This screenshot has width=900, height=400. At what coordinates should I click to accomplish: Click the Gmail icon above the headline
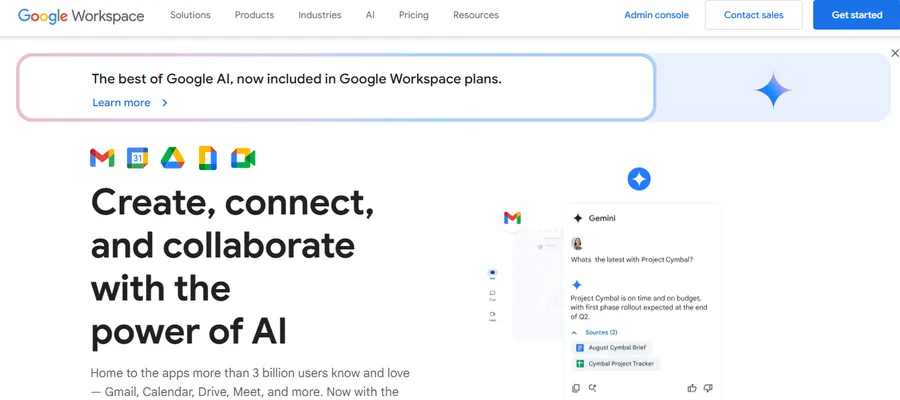pyautogui.click(x=102, y=158)
